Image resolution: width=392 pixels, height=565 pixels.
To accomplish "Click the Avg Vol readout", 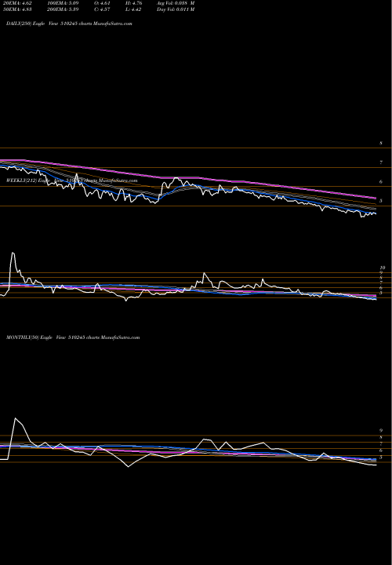I will point(176,3).
